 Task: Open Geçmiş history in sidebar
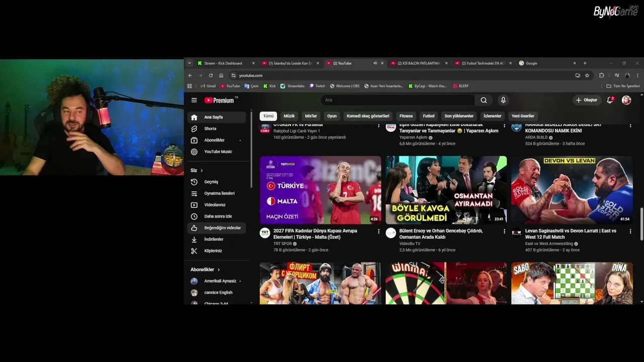[217, 182]
